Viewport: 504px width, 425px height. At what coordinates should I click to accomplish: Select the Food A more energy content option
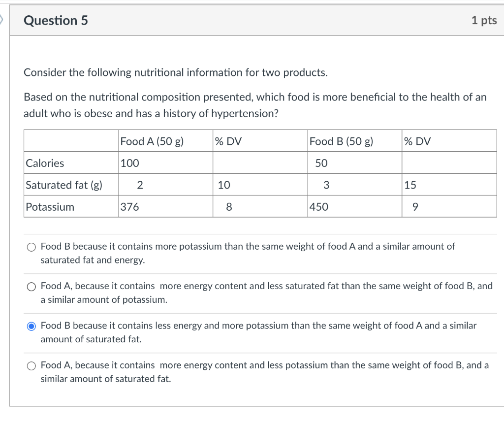[31, 286]
